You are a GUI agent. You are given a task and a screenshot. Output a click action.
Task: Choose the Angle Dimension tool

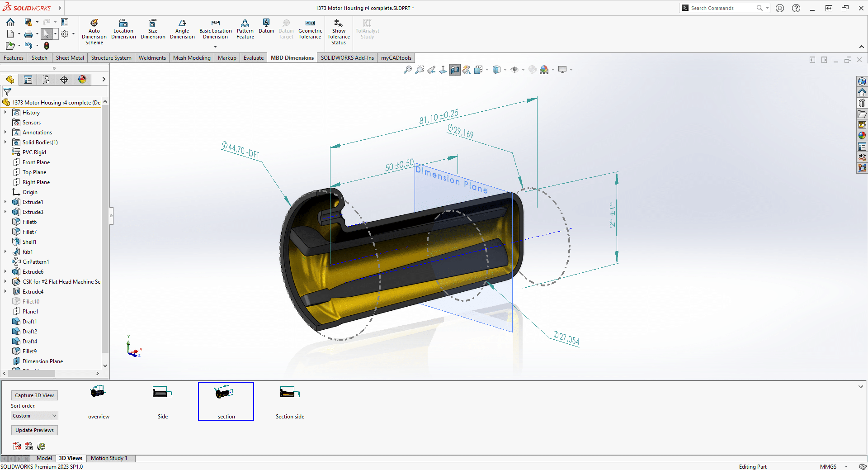coord(182,29)
